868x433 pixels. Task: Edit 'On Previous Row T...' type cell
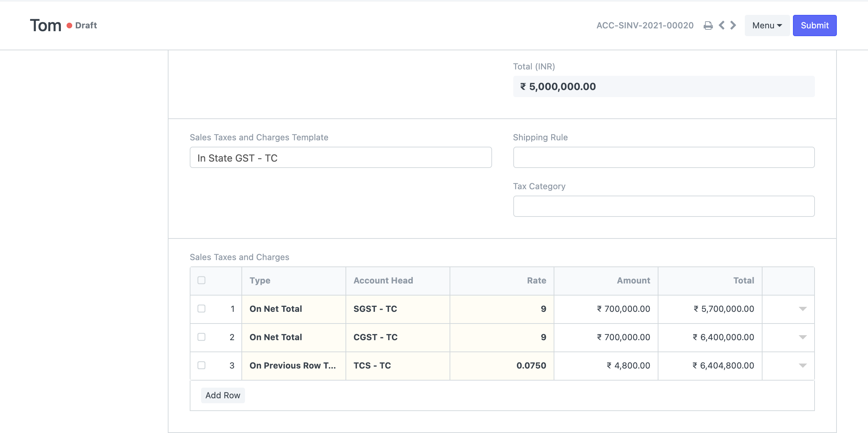294,366
